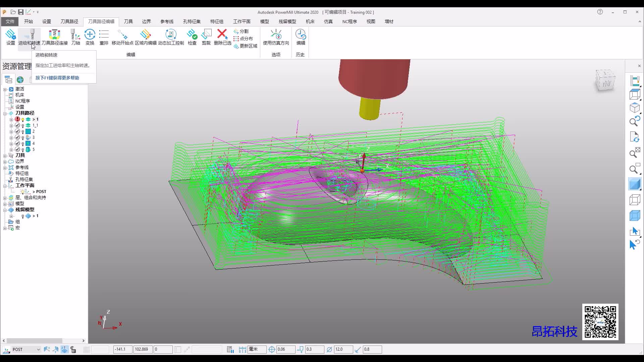Click 删除已选 delete selected icon

click(x=222, y=37)
